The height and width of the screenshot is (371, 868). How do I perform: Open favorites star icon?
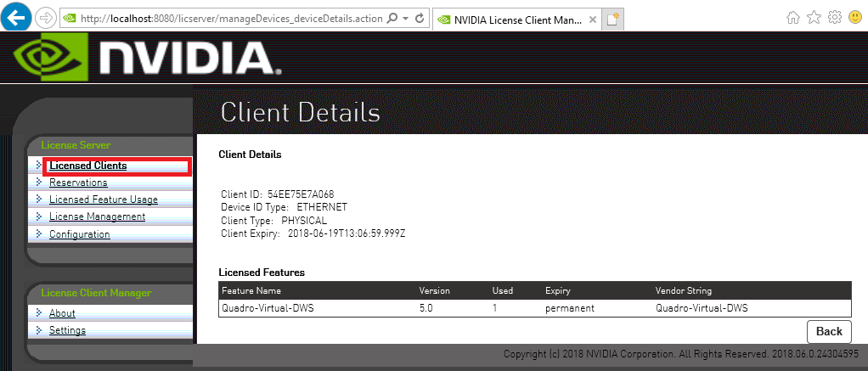[814, 17]
